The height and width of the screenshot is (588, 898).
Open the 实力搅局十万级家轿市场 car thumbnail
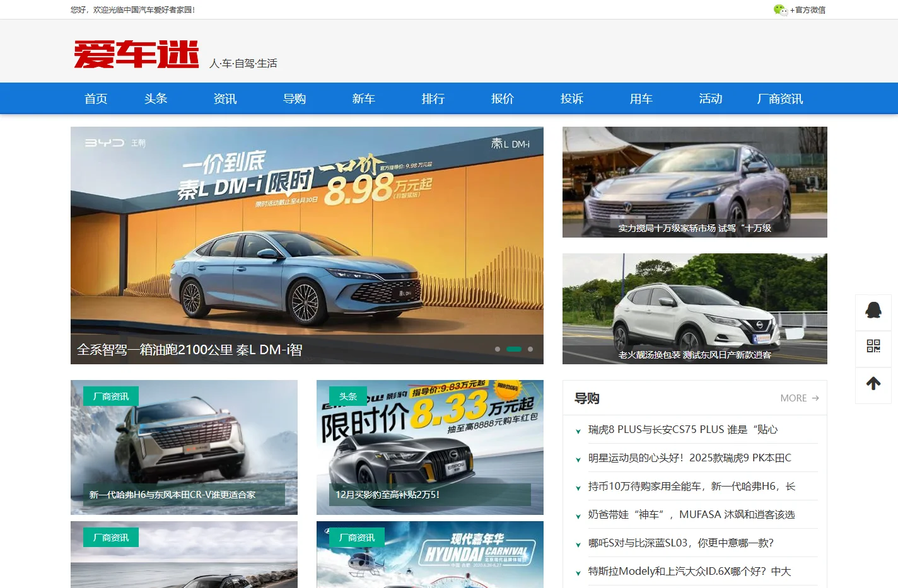point(695,182)
